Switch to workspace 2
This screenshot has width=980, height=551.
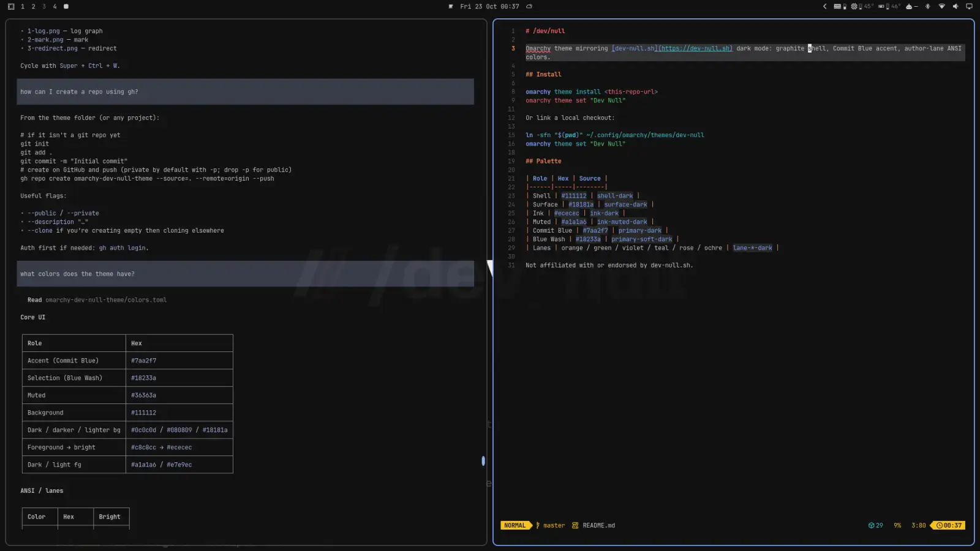coord(33,6)
